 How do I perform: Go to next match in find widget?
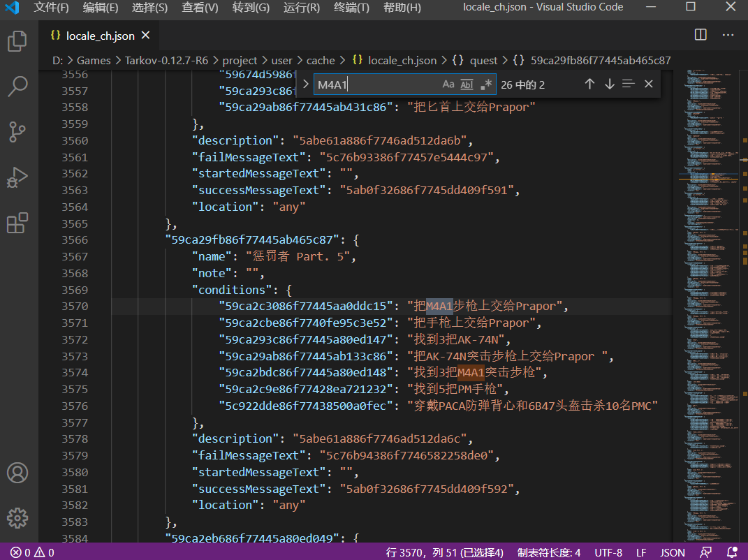[x=609, y=84]
